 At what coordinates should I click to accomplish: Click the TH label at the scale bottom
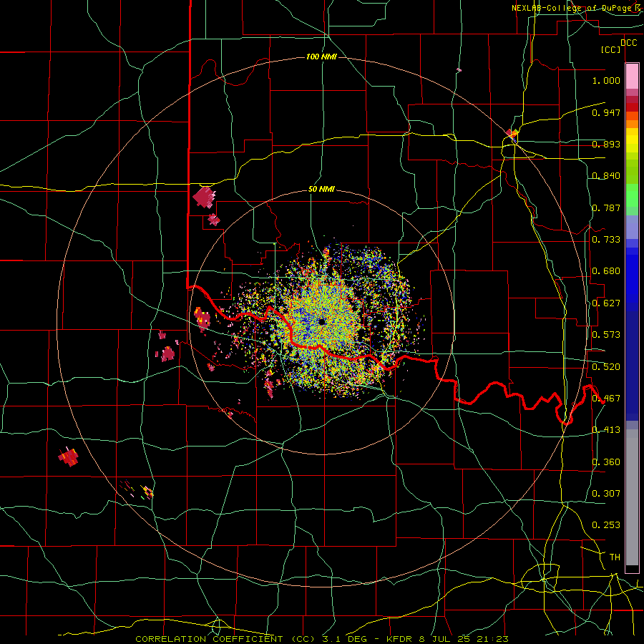pos(615,557)
